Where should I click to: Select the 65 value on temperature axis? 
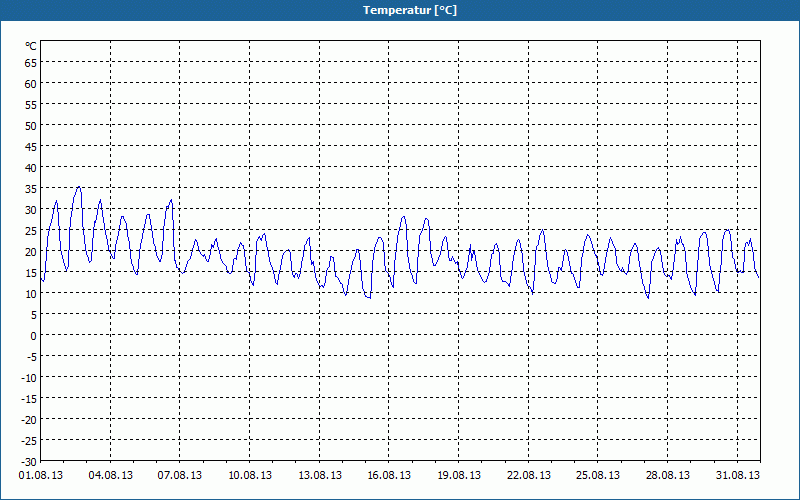click(31, 63)
